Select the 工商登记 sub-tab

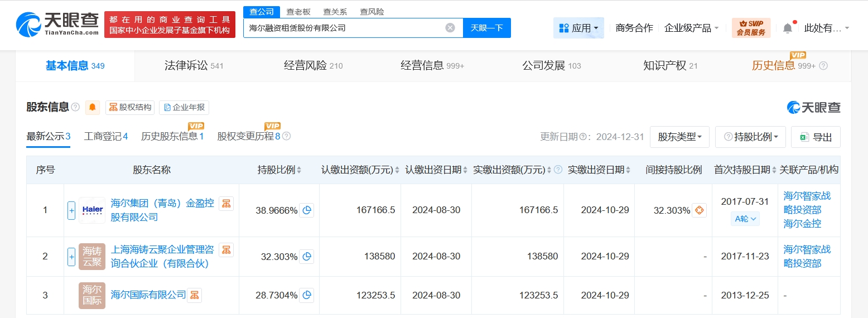click(105, 137)
